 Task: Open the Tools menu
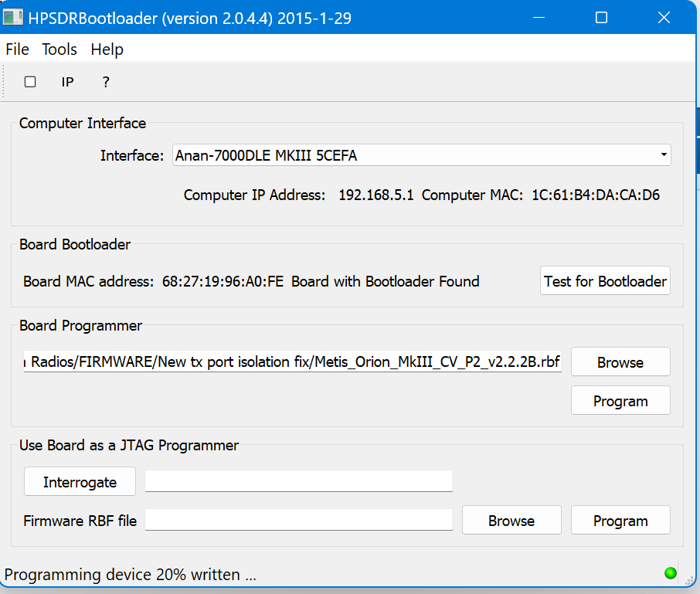tap(59, 49)
